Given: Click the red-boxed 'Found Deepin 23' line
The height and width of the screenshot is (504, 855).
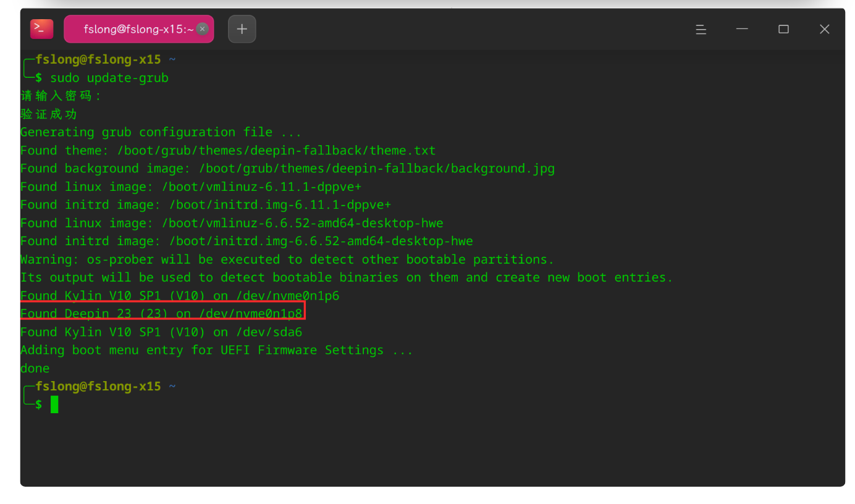Looking at the screenshot, I should point(162,314).
